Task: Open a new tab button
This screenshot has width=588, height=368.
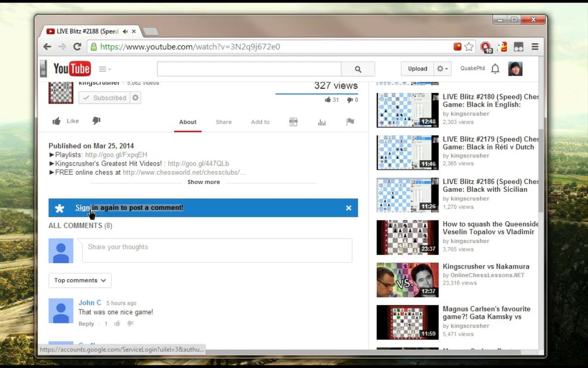Action: pos(151,32)
